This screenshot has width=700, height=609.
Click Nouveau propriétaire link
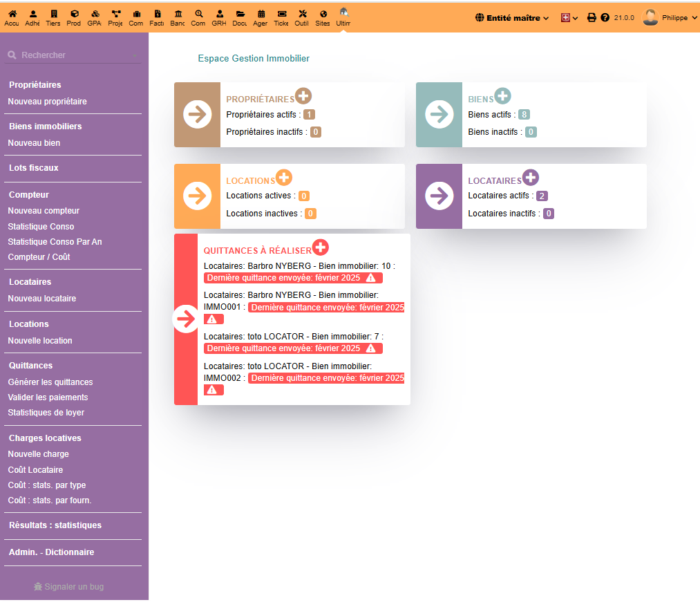coord(47,102)
